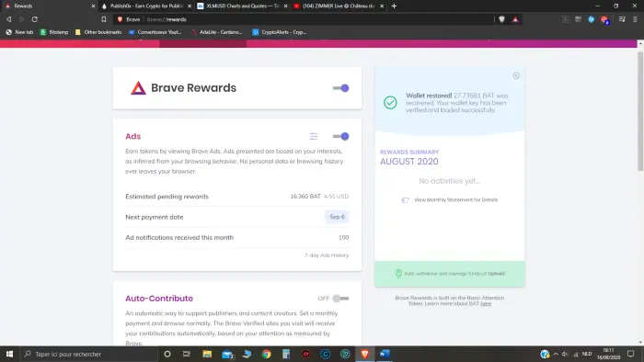View Monthly Statement for Details
The image size is (644, 362).
pos(456,199)
